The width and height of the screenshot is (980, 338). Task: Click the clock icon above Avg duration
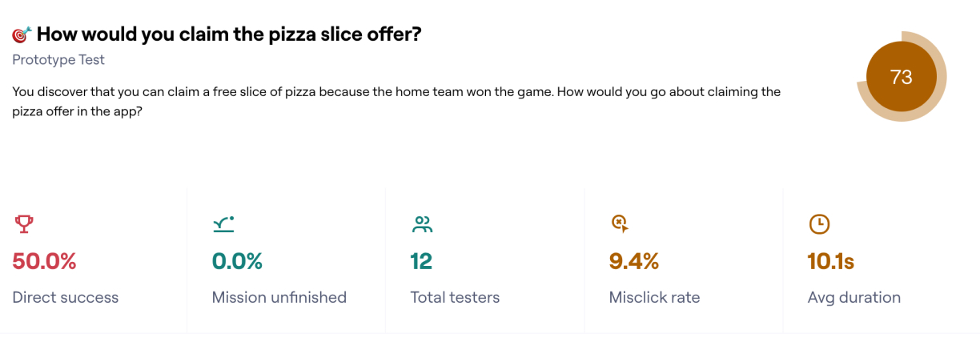[818, 224]
